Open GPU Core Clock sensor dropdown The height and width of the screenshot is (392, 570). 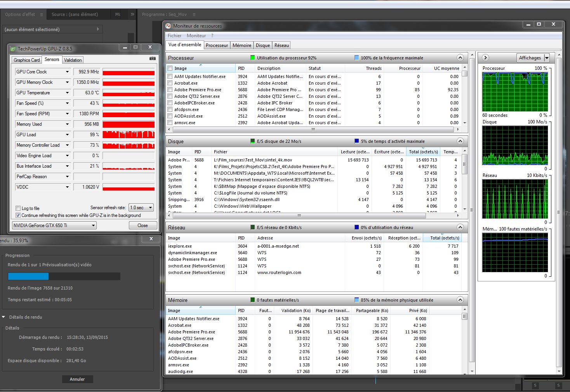click(67, 72)
